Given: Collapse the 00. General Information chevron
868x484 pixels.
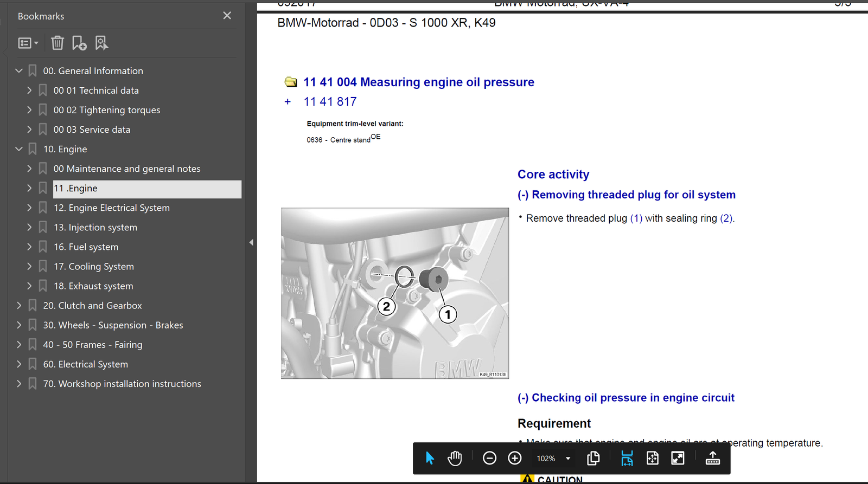Looking at the screenshot, I should (19, 71).
